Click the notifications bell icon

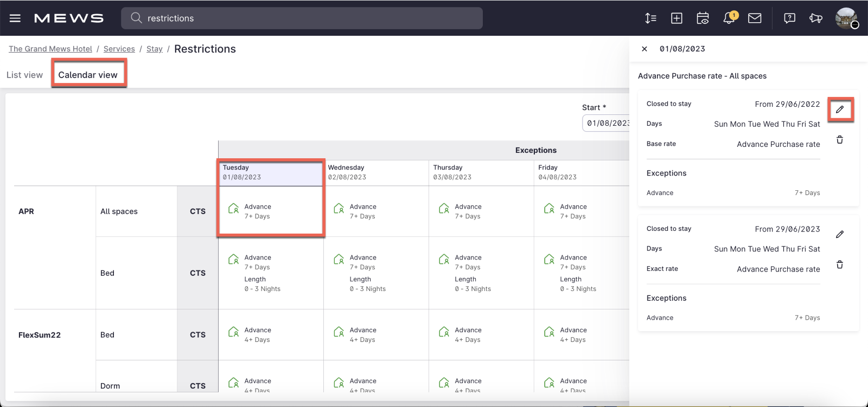[x=729, y=18]
